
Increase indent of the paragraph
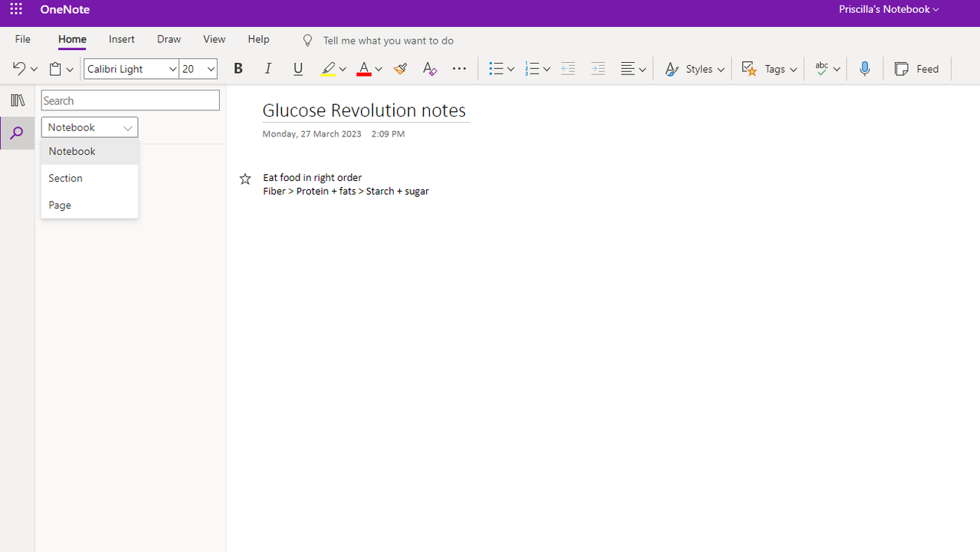point(598,69)
